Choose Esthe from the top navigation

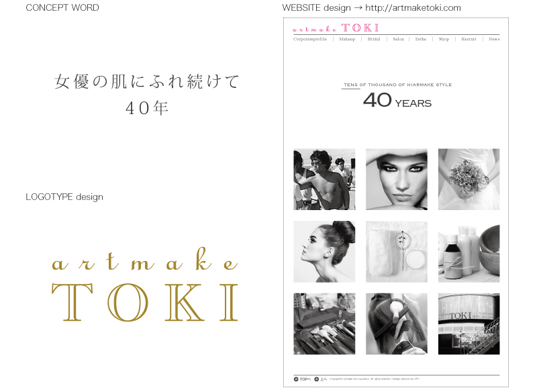421,40
